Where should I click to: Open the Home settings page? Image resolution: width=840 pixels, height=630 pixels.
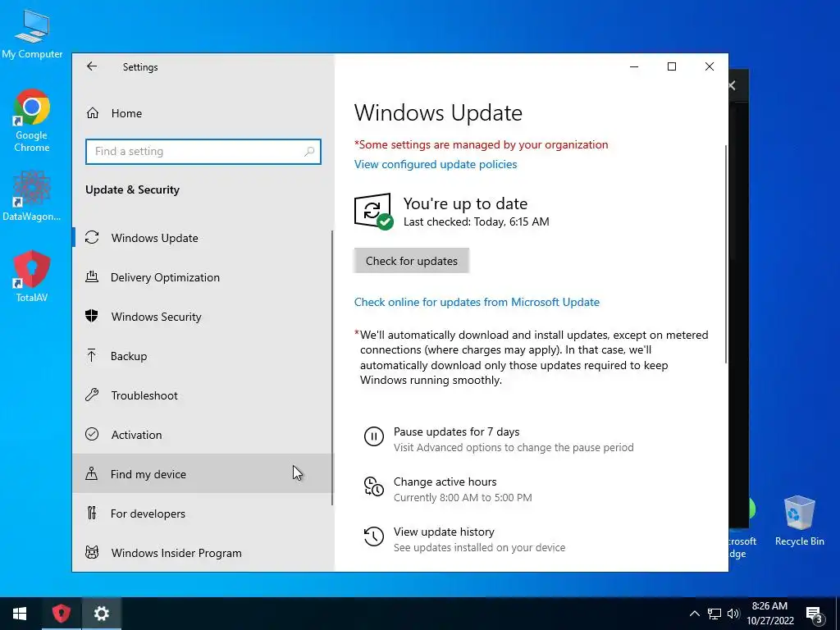point(203,113)
